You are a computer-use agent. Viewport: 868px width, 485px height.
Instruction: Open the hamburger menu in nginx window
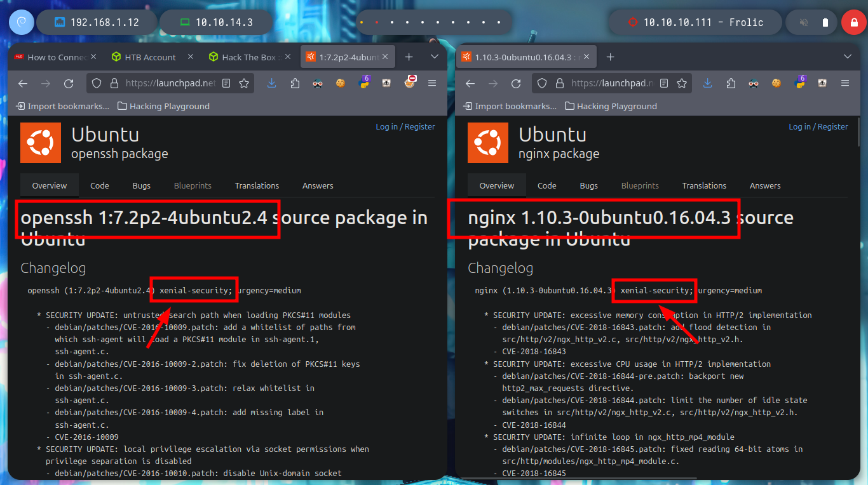(845, 83)
